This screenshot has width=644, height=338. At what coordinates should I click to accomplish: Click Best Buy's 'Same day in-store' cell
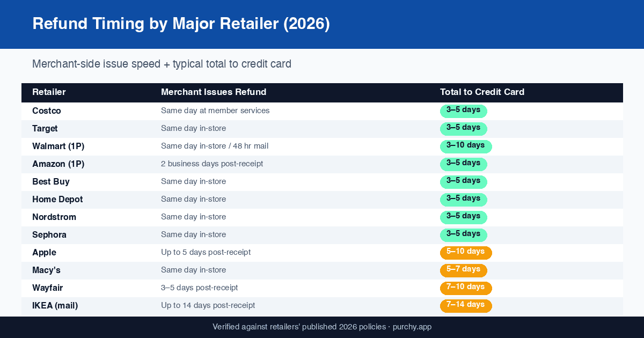(x=194, y=181)
